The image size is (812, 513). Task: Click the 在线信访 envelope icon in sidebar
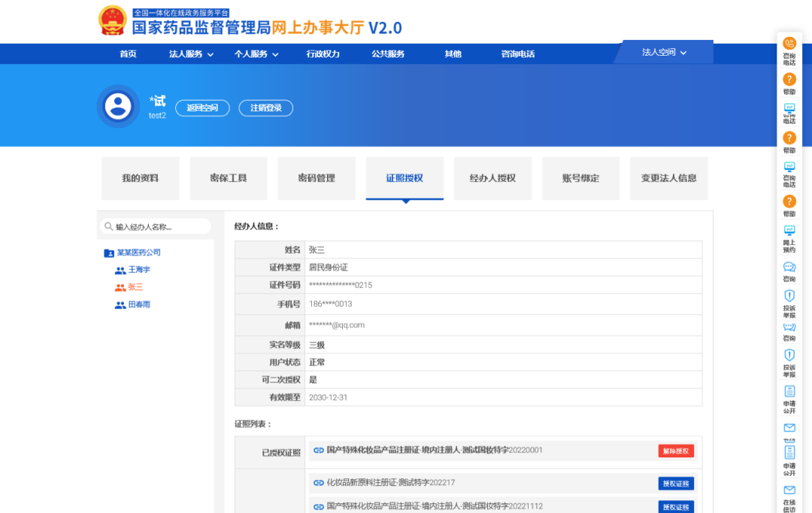(x=789, y=490)
